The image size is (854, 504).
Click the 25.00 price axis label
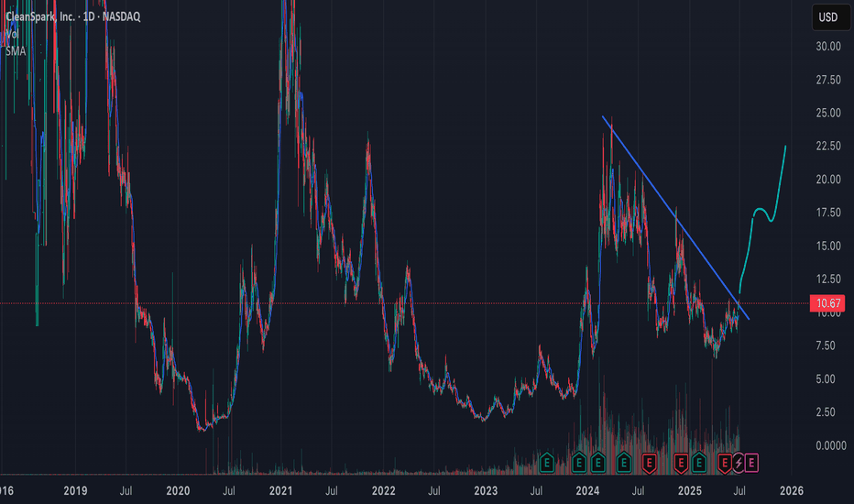pos(827,114)
